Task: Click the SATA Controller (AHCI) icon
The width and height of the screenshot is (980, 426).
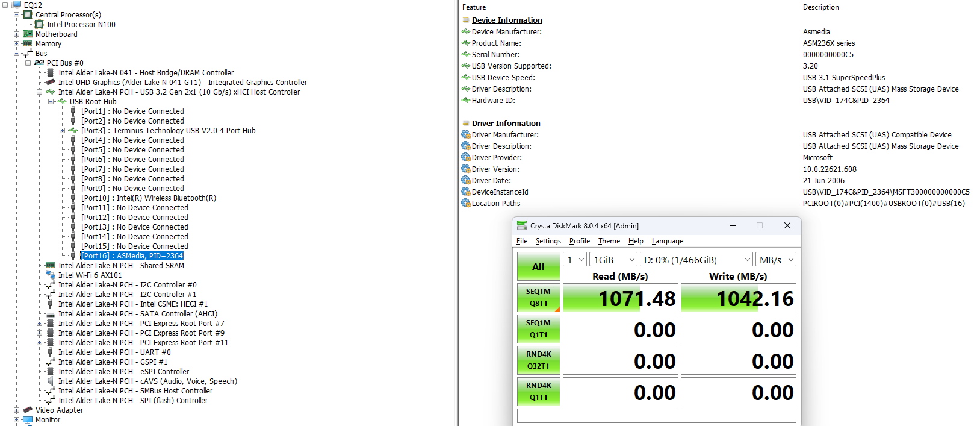Action: point(51,313)
